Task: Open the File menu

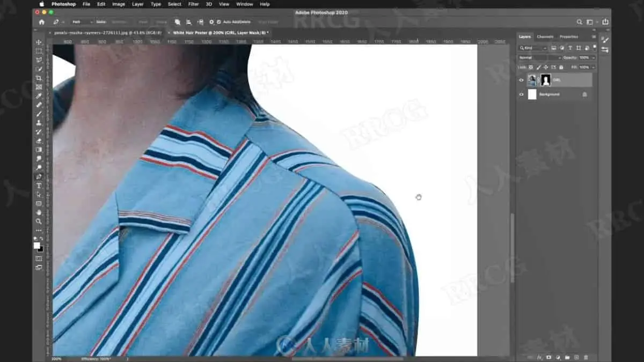Action: point(86,4)
